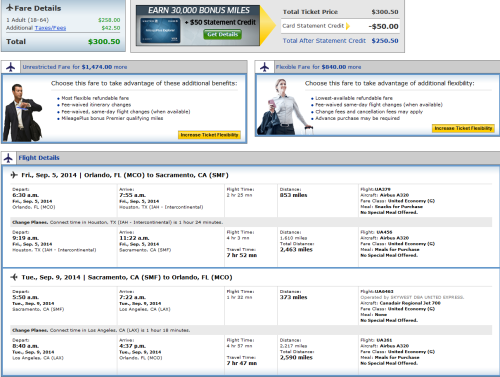Click the Unrestricted Fare airplane icon
500x377 pixels.
(11, 67)
